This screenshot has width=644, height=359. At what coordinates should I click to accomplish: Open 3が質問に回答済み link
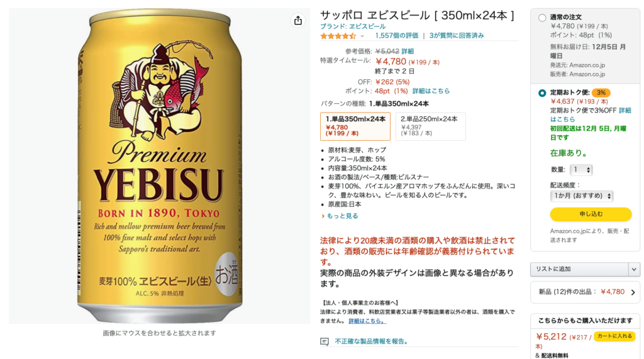click(457, 36)
